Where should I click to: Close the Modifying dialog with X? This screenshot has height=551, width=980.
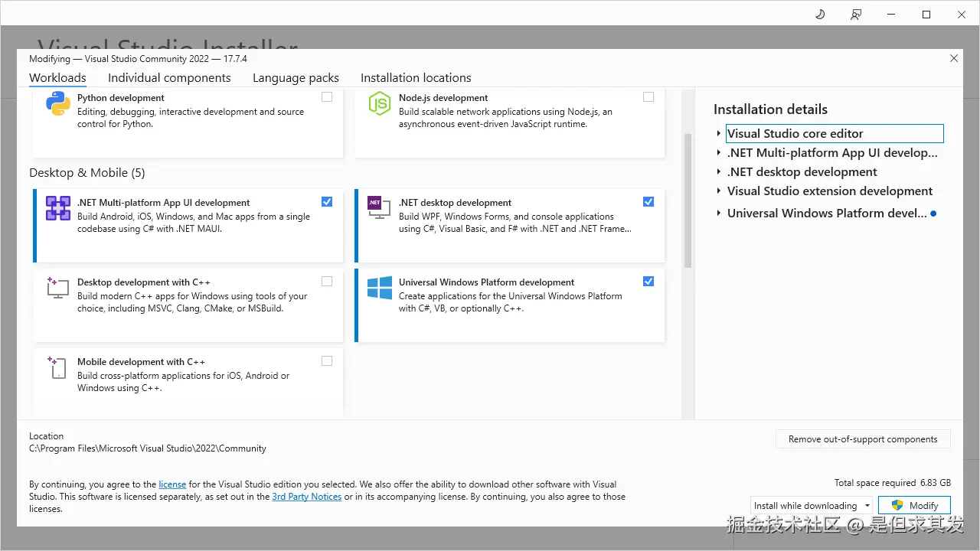(953, 59)
